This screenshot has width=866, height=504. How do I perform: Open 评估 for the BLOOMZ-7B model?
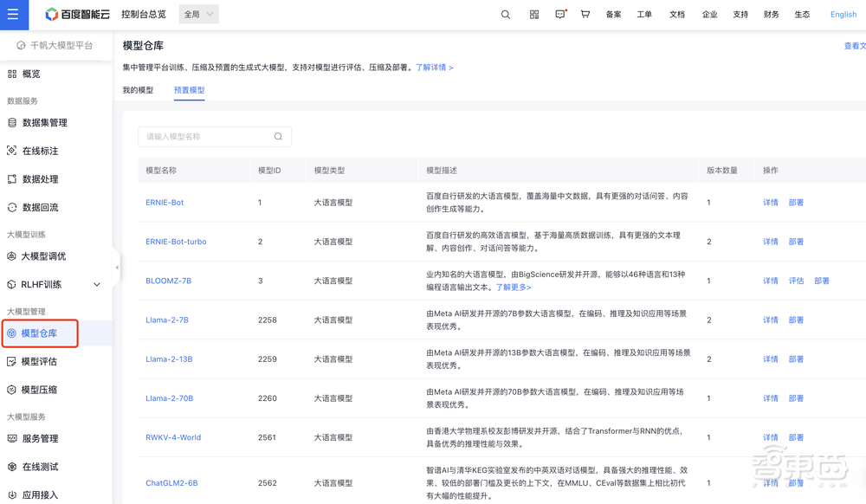pyautogui.click(x=796, y=281)
